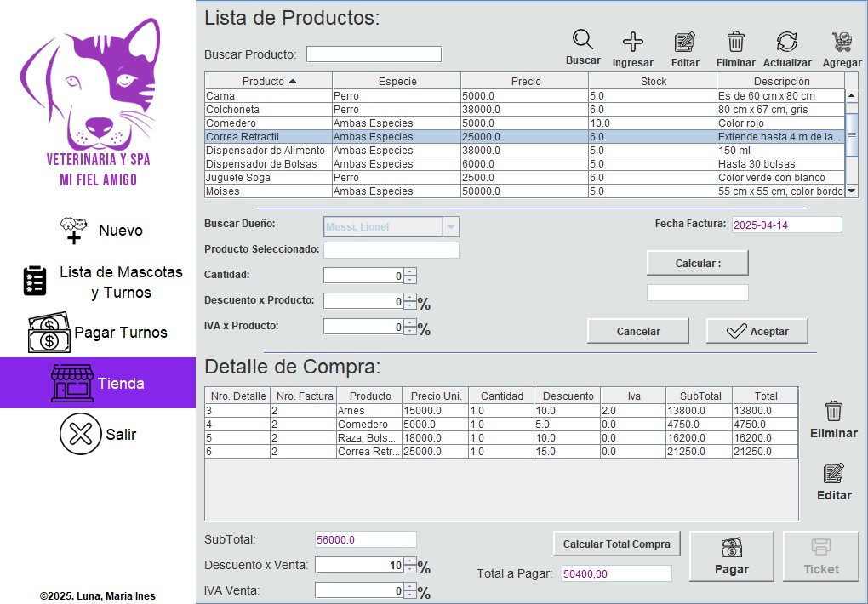Click the Editar product icon in toolbar

pos(685,42)
